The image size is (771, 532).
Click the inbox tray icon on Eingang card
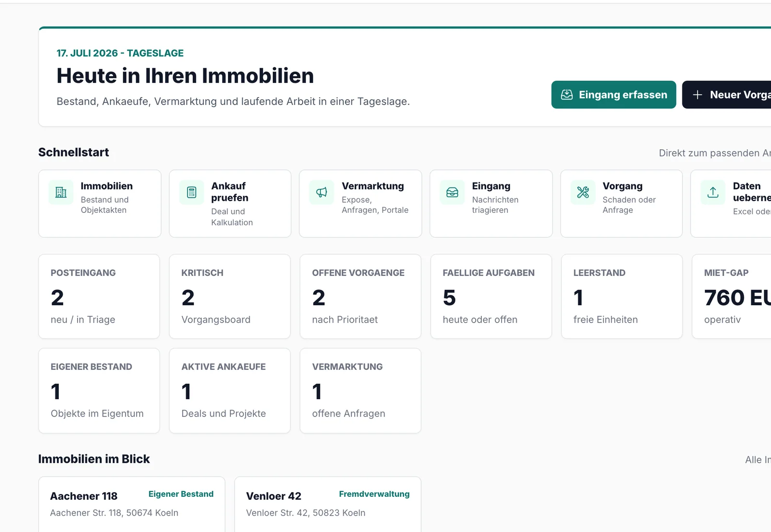click(x=452, y=192)
